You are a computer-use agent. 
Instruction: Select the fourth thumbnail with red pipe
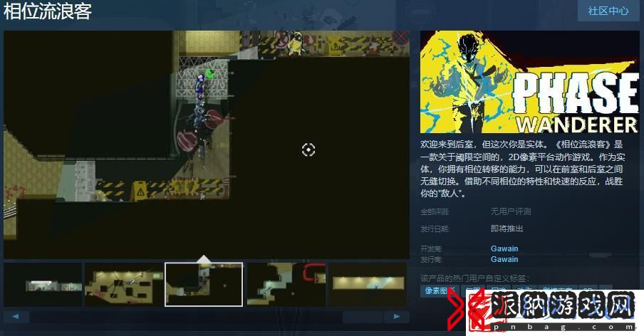(286, 285)
